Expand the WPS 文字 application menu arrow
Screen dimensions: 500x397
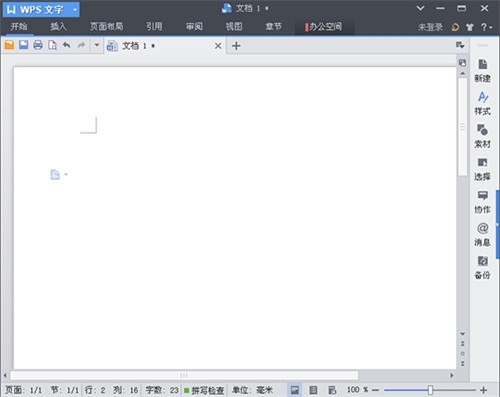[x=75, y=10]
